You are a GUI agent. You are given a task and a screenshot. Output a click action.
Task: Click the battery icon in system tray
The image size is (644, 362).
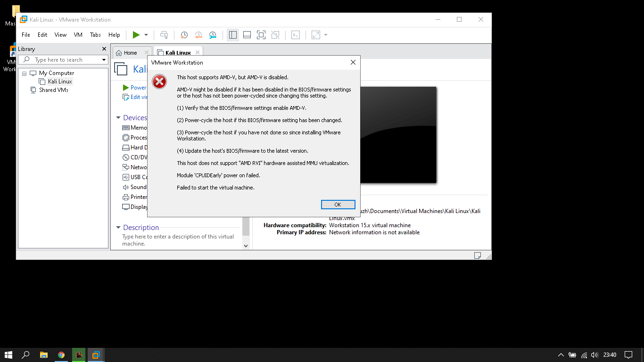572,355
